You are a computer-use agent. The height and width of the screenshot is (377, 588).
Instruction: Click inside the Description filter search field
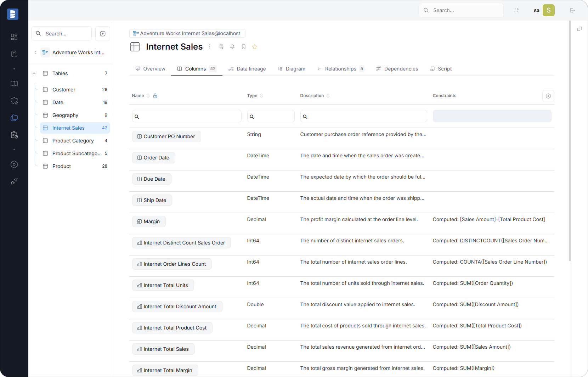[x=363, y=116]
